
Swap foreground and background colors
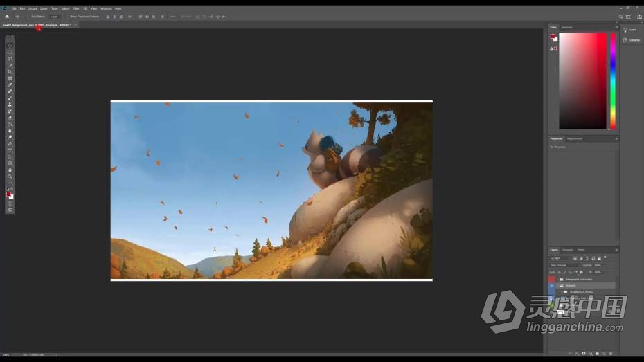click(x=12, y=190)
